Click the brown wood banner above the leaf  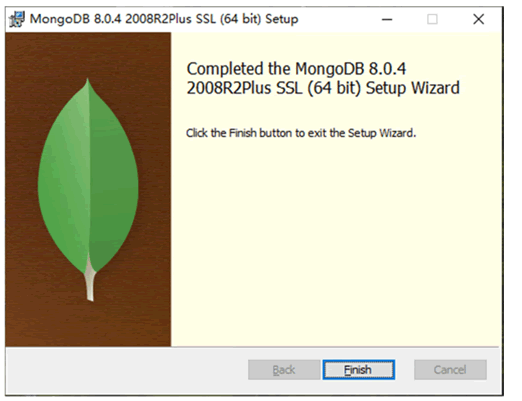[x=88, y=53]
